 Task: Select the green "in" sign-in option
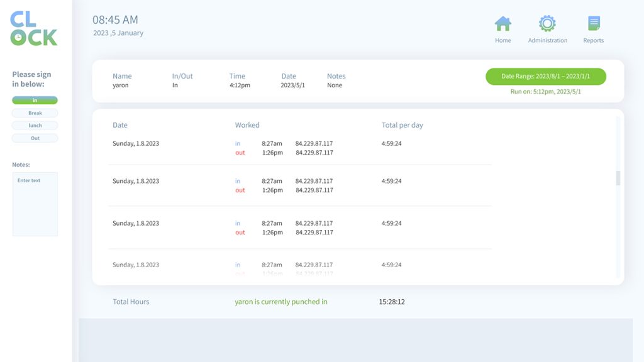click(x=35, y=101)
